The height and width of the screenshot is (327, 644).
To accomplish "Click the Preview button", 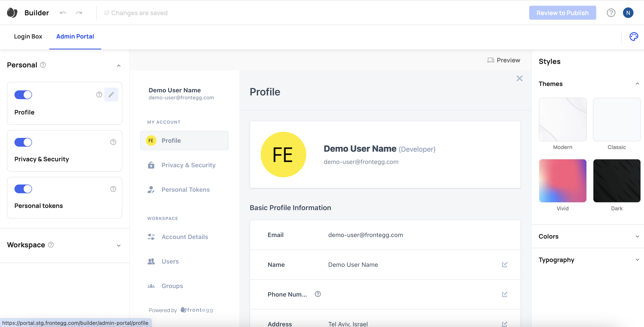I will [x=504, y=60].
